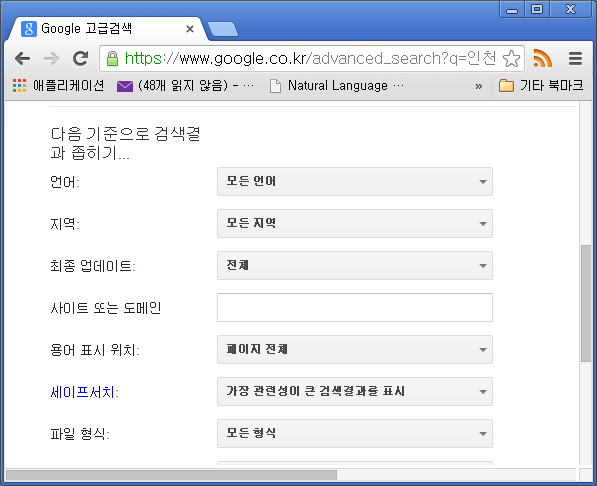Click the forward navigation arrow

(x=51, y=59)
